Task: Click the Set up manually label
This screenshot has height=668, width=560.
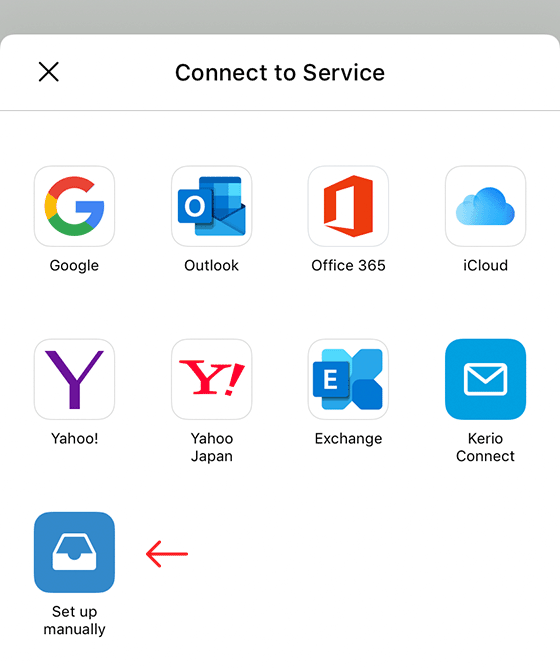Action: pos(74,620)
